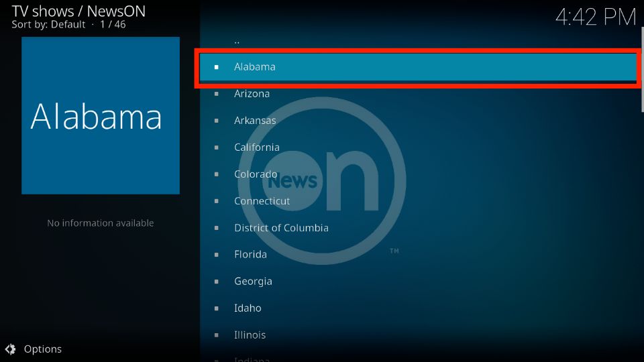Select Connecticut in the state list

pyautogui.click(x=418, y=201)
